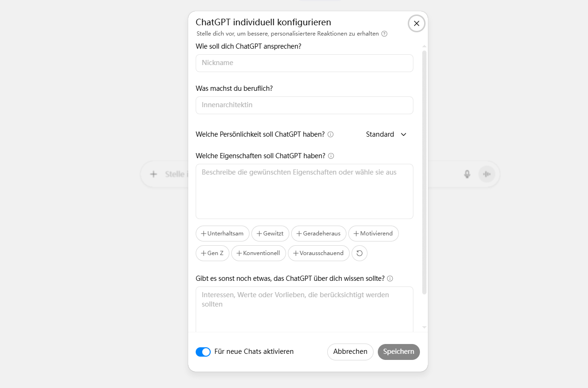
Task: Click the info icon beside the traits question
Action: (331, 156)
